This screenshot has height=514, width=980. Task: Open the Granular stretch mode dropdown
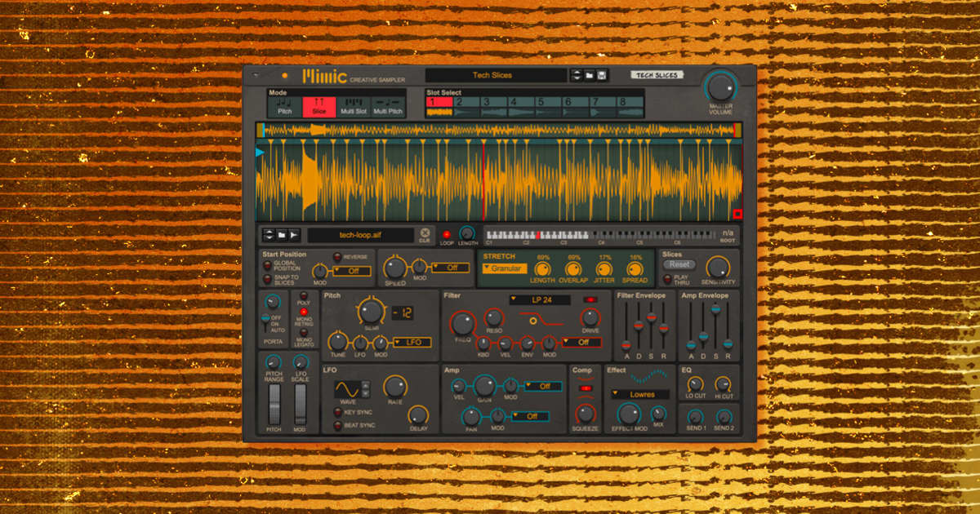click(x=506, y=268)
